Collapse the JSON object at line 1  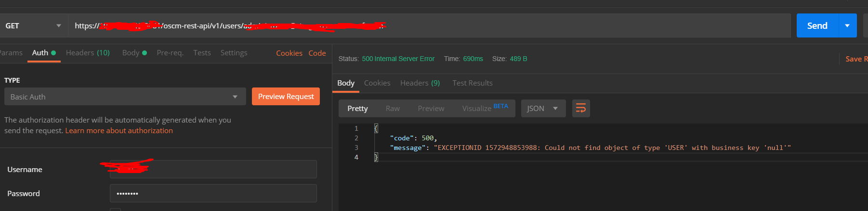[x=376, y=128]
